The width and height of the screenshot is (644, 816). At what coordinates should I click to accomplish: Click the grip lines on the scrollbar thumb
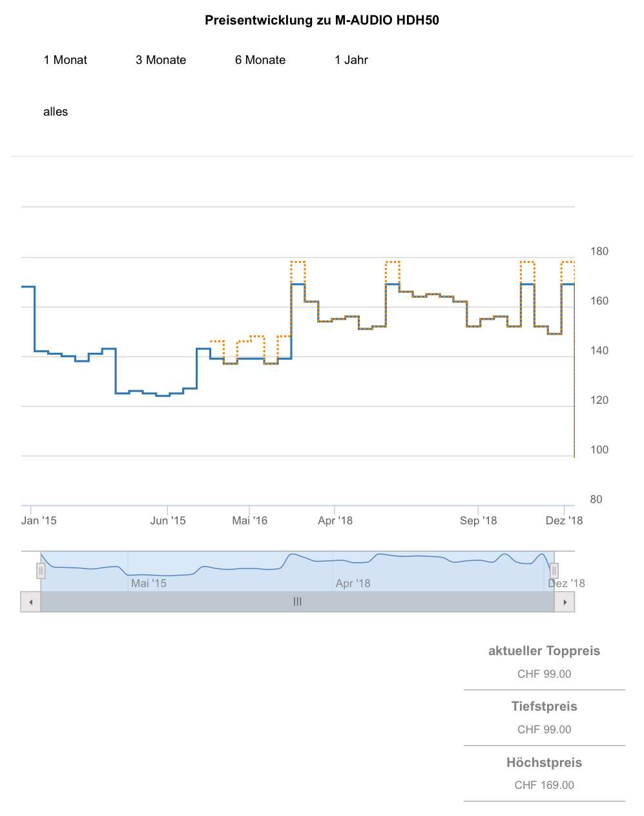pyautogui.click(x=297, y=602)
